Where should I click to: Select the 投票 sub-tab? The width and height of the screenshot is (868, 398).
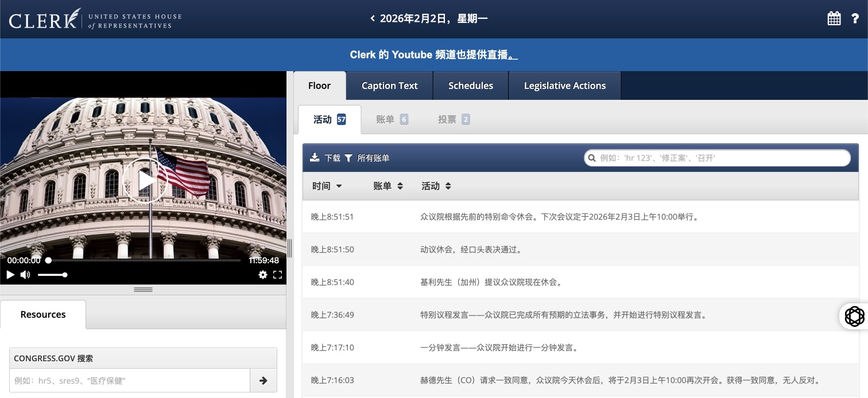(454, 119)
